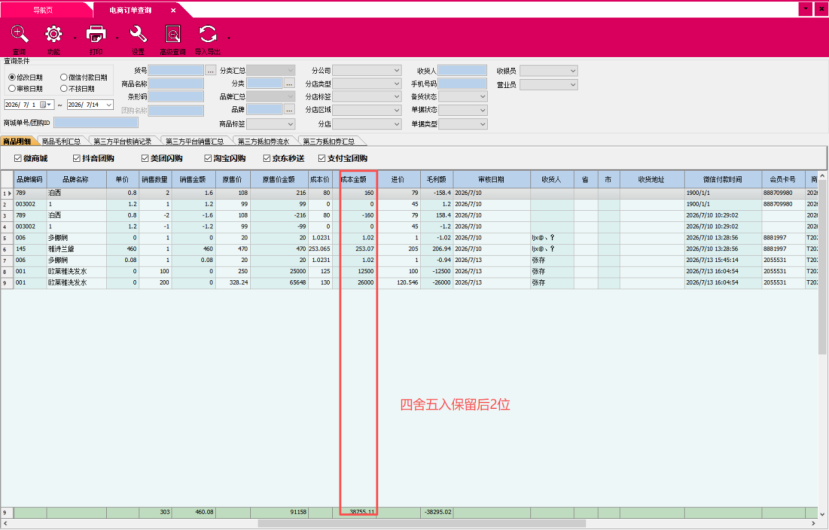
Task: Click the ellipsis button beside 分类 field
Action: [x=289, y=84]
